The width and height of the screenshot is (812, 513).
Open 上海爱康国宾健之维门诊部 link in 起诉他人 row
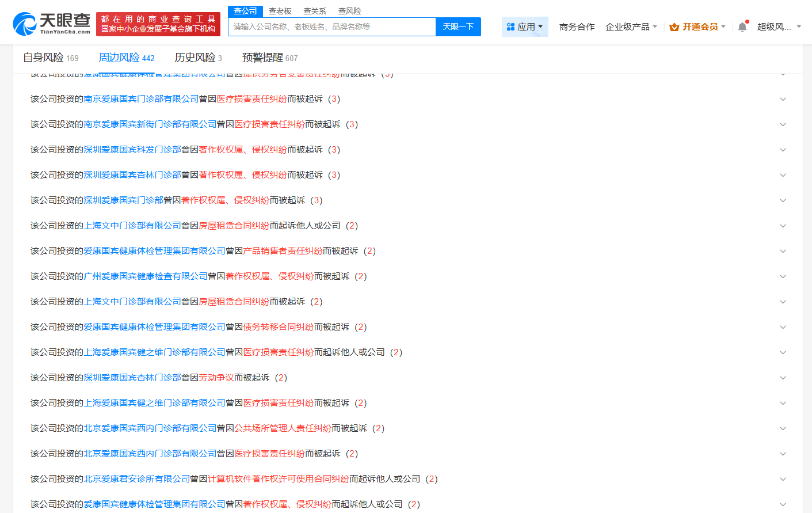coord(155,352)
